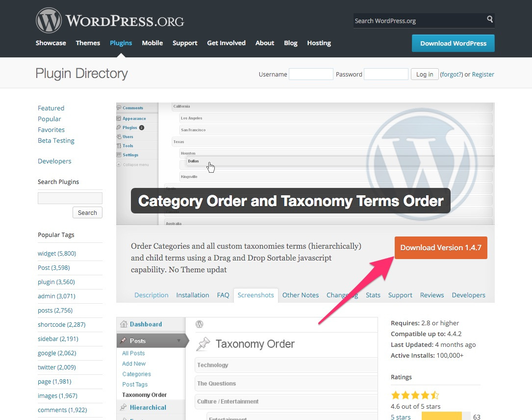Open the Description tab
The height and width of the screenshot is (420, 532).
click(x=152, y=295)
